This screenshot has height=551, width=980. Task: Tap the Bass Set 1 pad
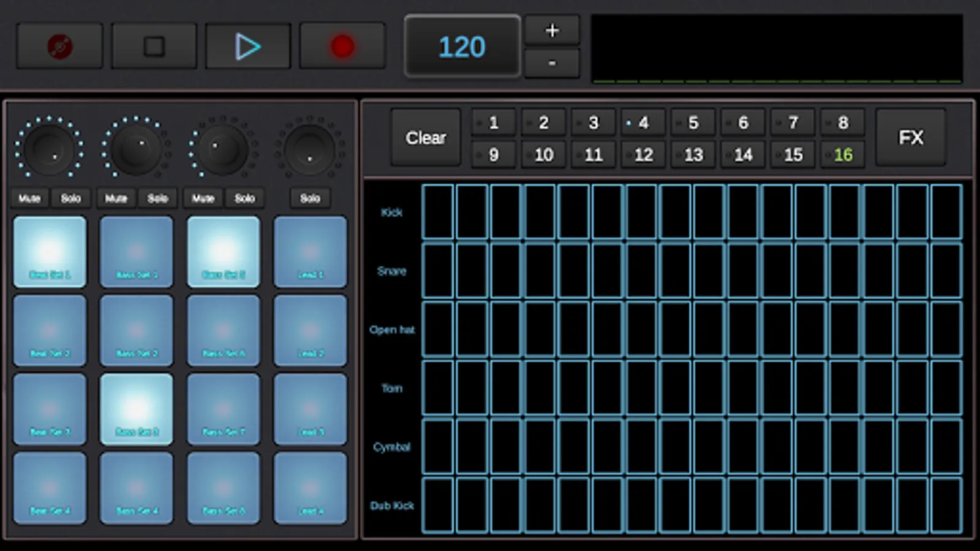click(137, 252)
